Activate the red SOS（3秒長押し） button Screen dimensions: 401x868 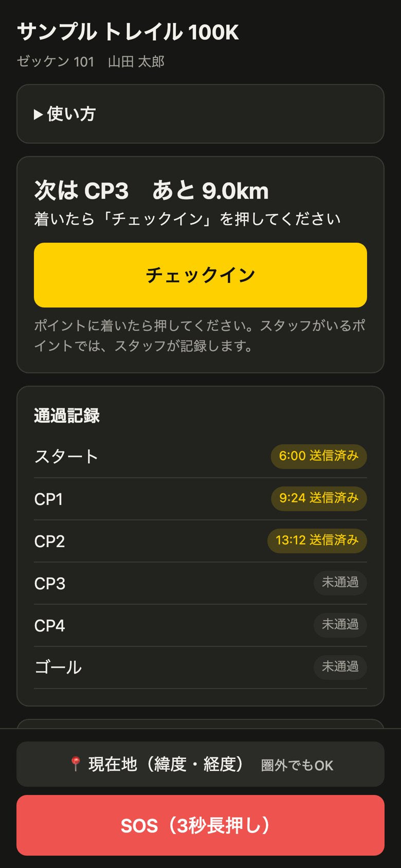point(200,825)
